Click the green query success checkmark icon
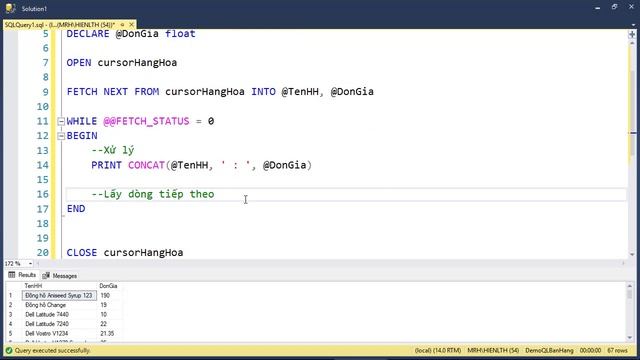 click(x=9, y=350)
